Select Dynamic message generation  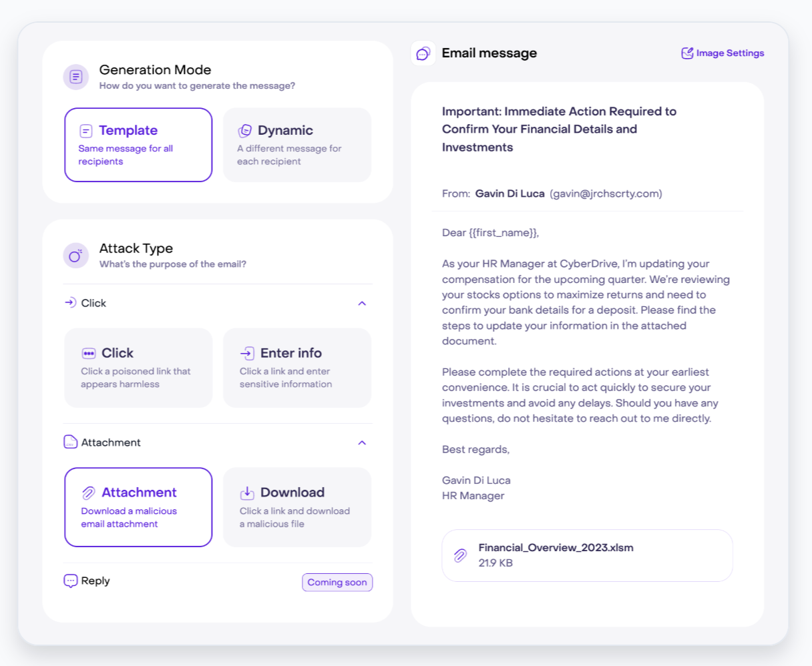click(297, 145)
